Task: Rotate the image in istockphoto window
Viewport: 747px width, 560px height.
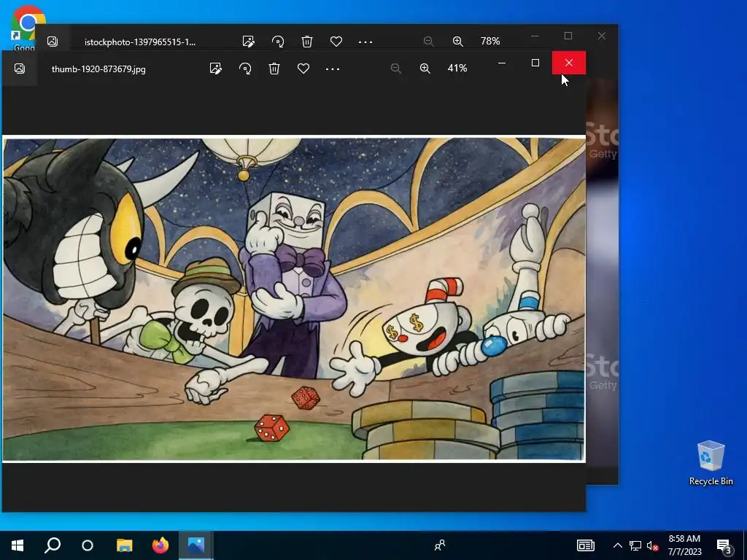Action: 278,42
